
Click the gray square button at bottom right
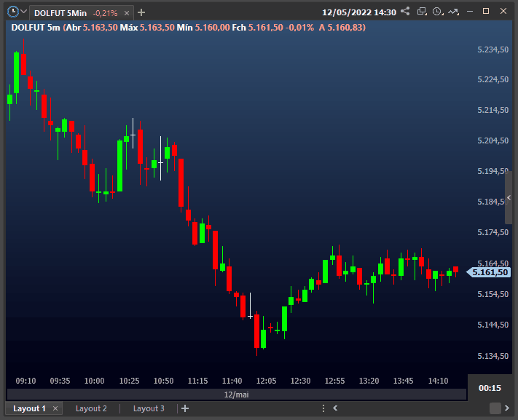point(495,408)
